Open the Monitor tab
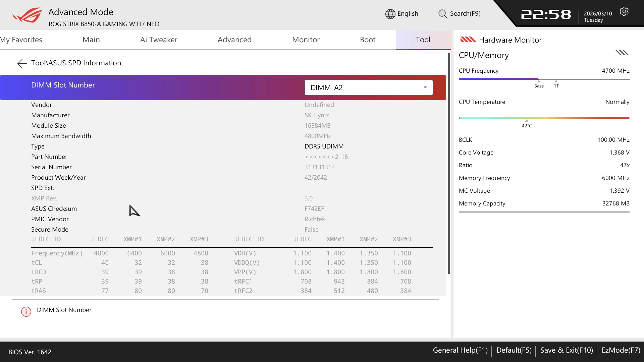The image size is (644, 362). [x=306, y=40]
